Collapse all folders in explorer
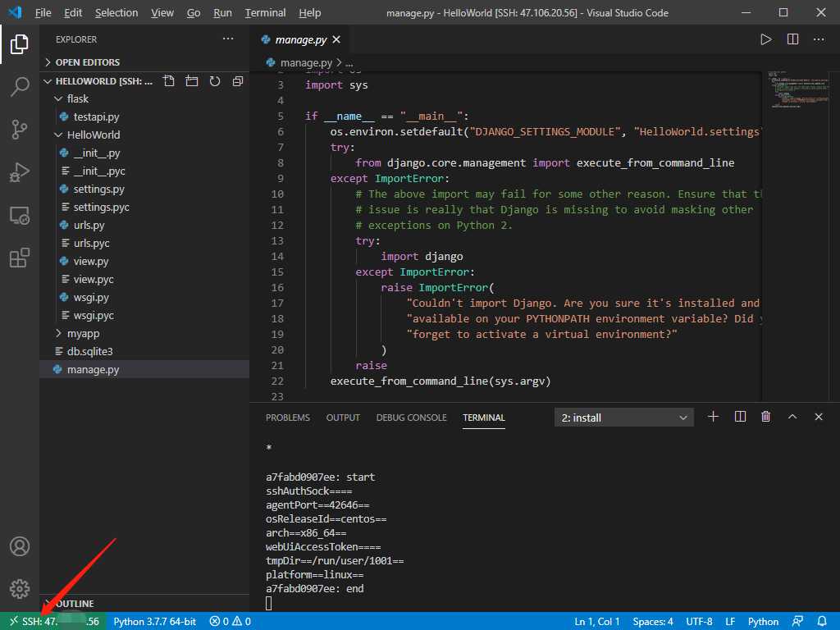Image resolution: width=840 pixels, height=630 pixels. 238,81
